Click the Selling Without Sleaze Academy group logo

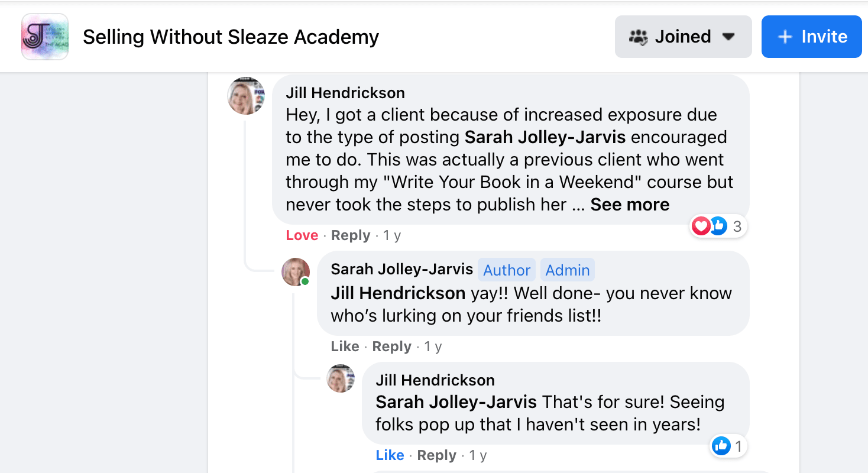45,37
